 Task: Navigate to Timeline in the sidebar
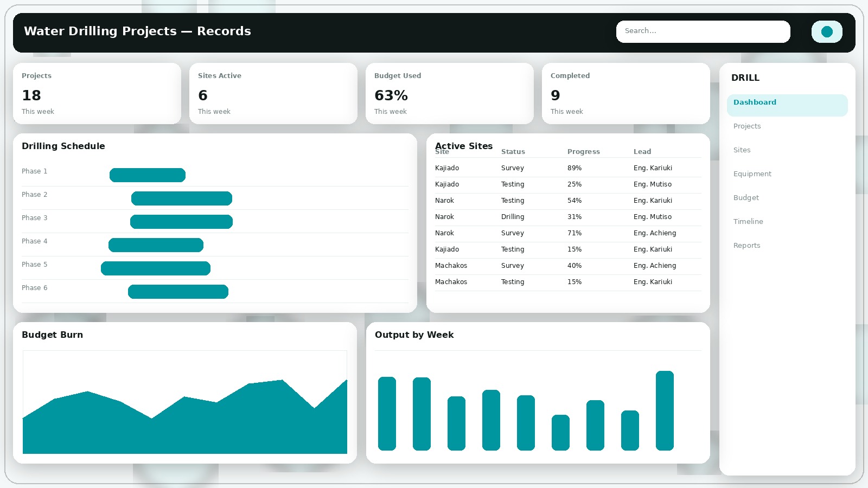pos(748,222)
